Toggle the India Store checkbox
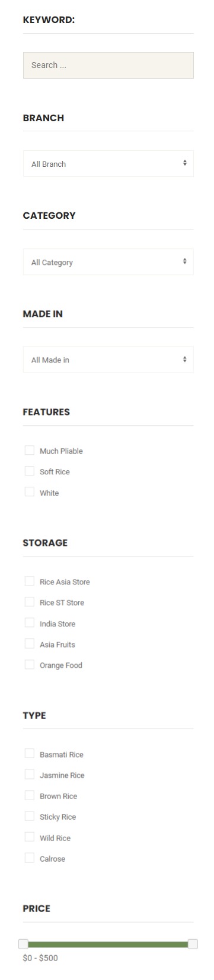 pyautogui.click(x=30, y=623)
